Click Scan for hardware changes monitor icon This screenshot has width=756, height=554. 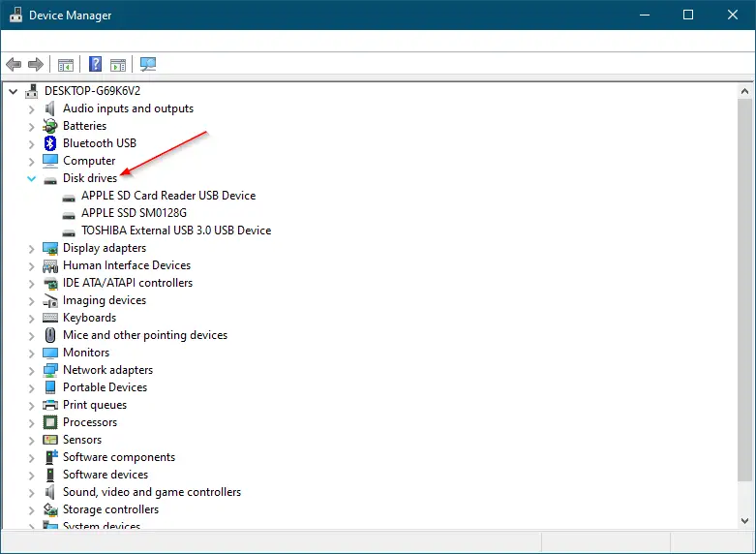click(148, 65)
